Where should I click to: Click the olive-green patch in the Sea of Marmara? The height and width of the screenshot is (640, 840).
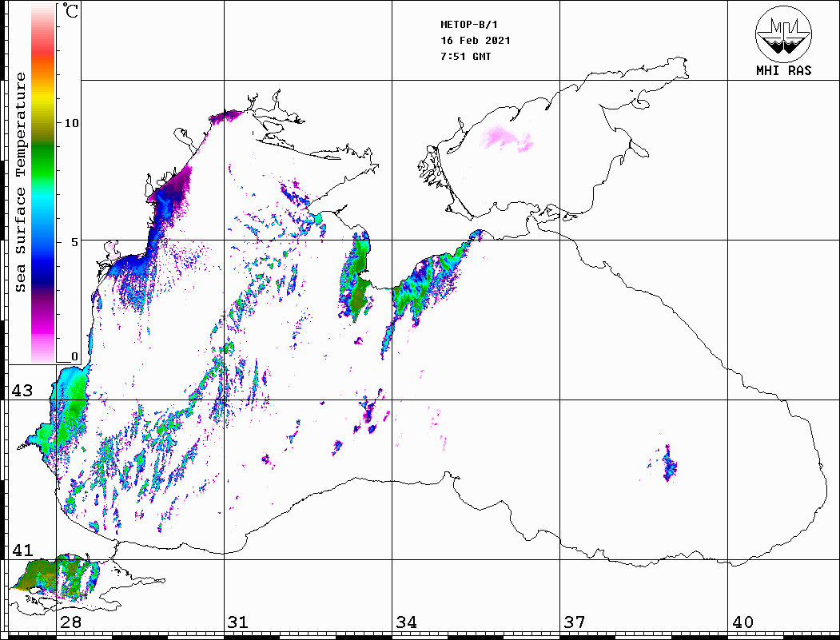tap(35, 576)
